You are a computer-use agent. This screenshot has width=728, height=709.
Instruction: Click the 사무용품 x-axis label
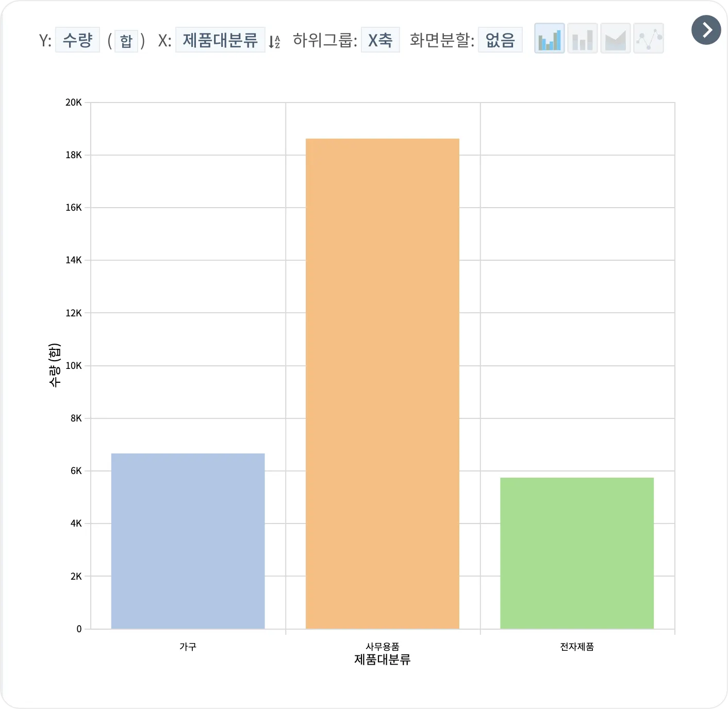pyautogui.click(x=383, y=647)
